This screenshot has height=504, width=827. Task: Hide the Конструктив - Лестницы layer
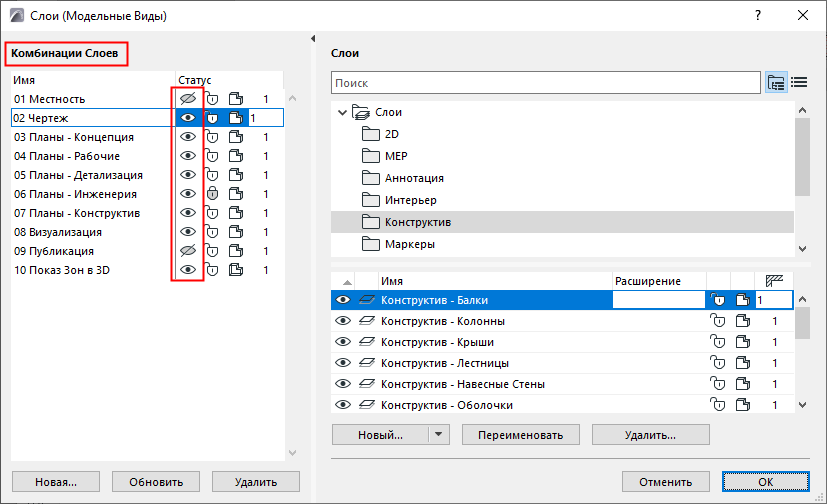(x=343, y=363)
